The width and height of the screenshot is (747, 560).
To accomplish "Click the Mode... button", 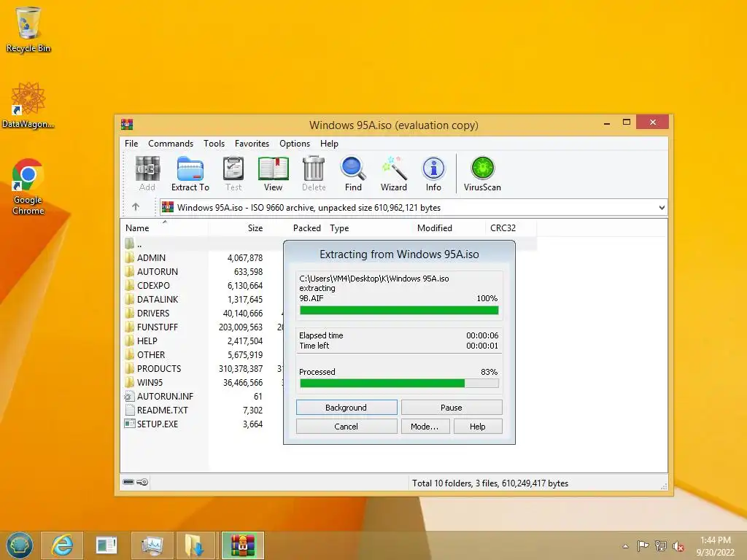I will [x=425, y=426].
